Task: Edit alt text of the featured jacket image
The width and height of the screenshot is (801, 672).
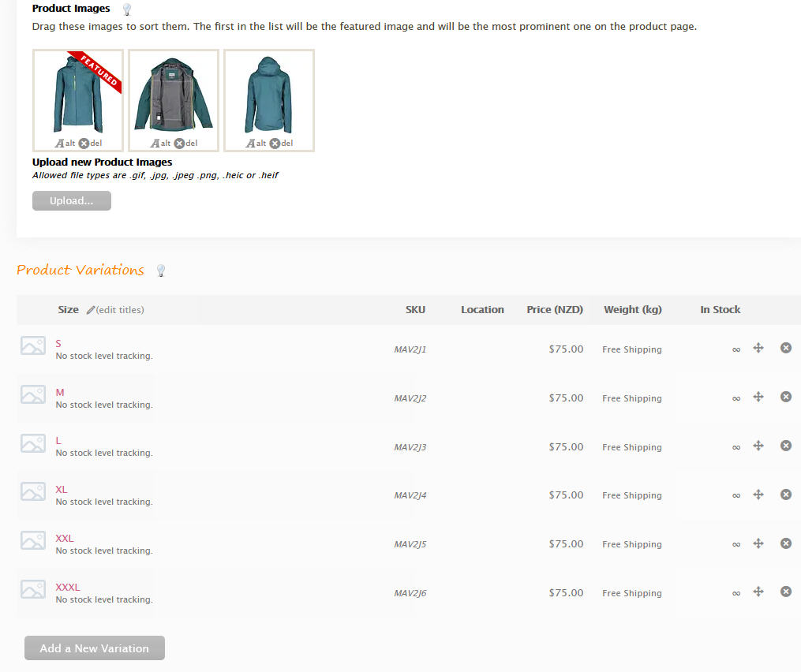Action: (x=65, y=144)
